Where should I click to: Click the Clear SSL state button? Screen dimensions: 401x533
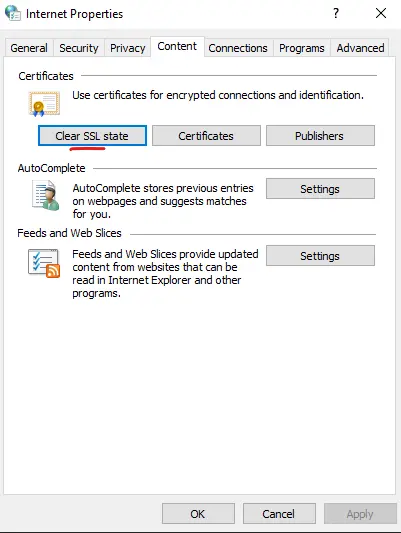click(92, 136)
